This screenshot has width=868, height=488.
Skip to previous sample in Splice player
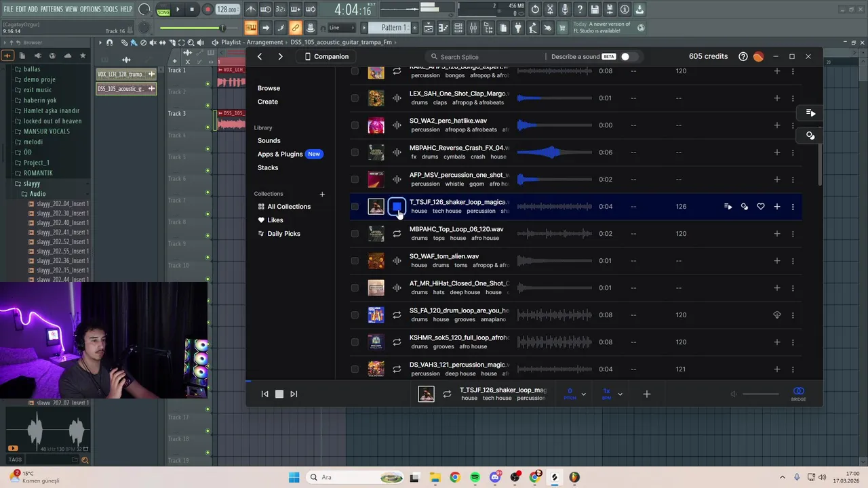pos(264,394)
